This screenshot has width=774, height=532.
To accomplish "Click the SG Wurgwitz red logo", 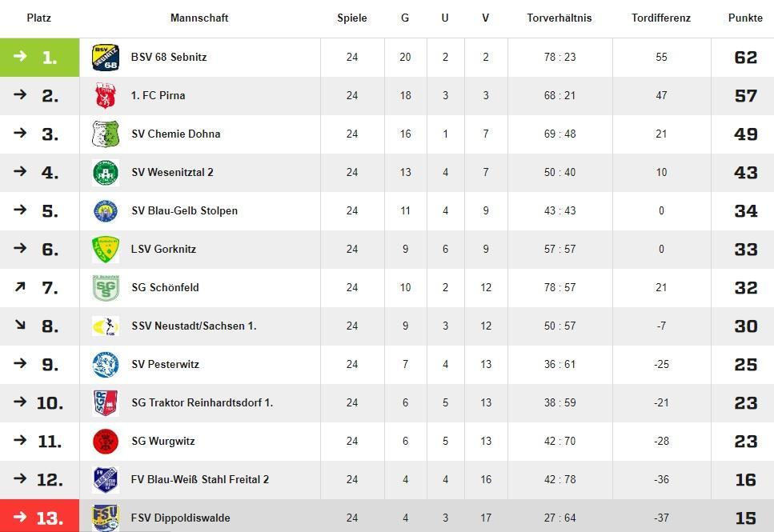I will point(105,442).
